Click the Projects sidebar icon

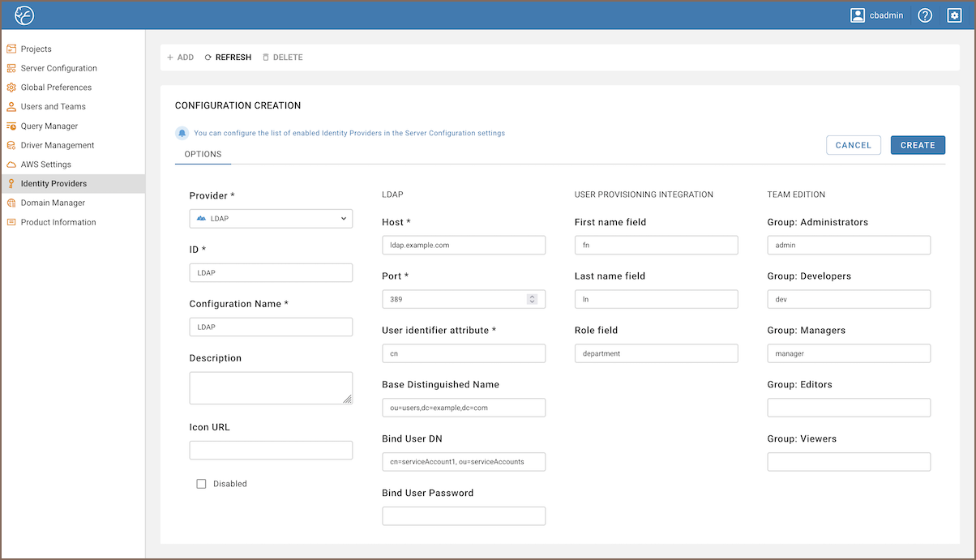click(x=11, y=49)
